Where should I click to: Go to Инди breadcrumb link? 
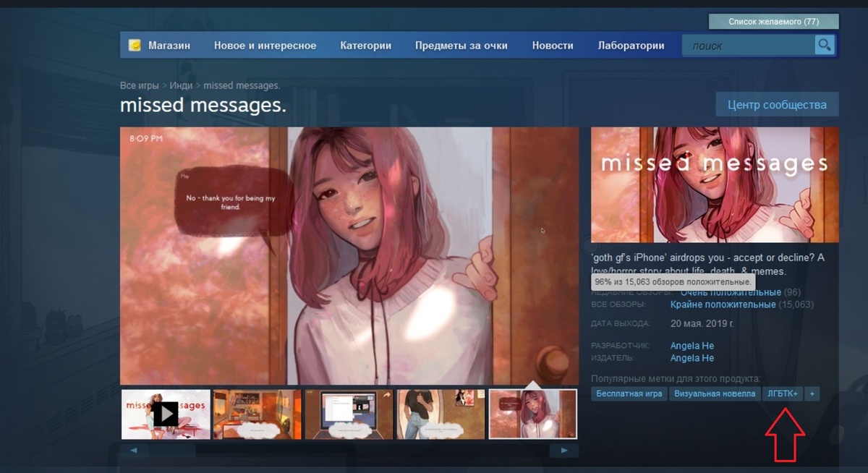tap(181, 85)
